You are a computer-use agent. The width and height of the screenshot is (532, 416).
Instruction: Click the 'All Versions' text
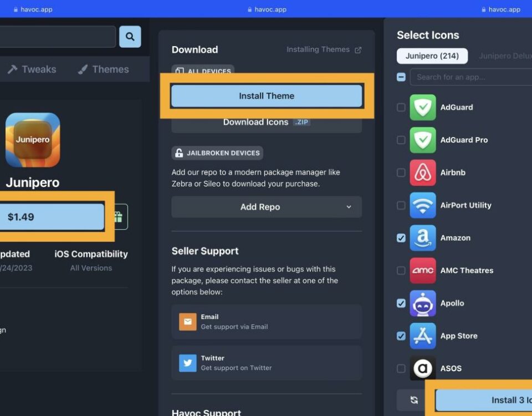click(x=91, y=268)
